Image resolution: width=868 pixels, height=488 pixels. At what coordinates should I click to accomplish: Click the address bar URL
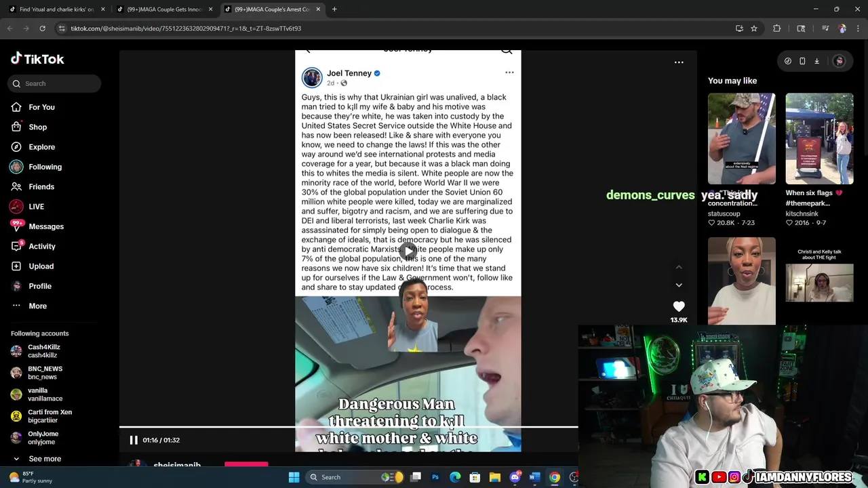click(186, 28)
